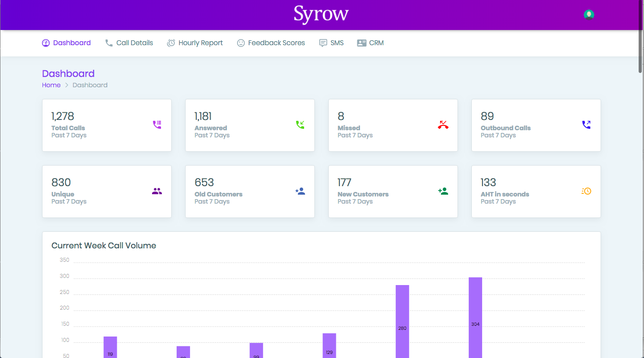
Task: Click the Dashboard breadcrumb text
Action: [x=90, y=85]
